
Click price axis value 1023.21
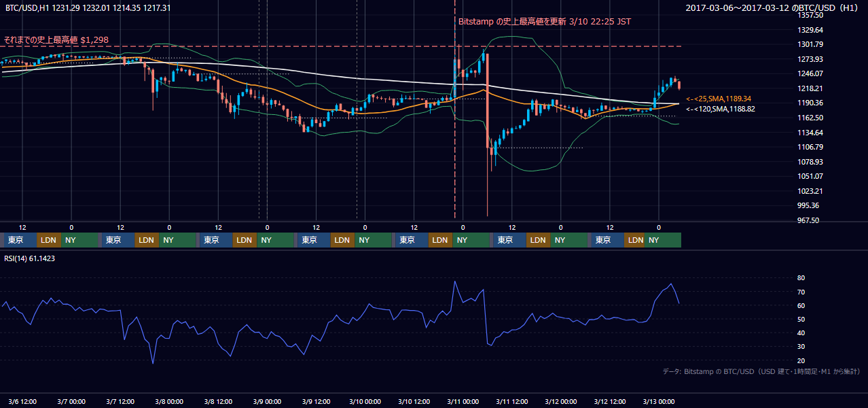809,191
